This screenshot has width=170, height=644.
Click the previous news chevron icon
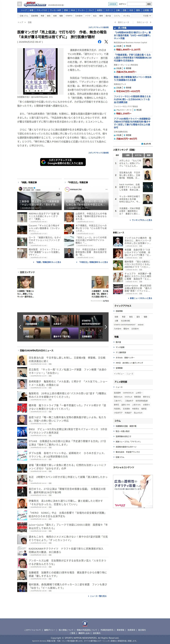[115, 22]
